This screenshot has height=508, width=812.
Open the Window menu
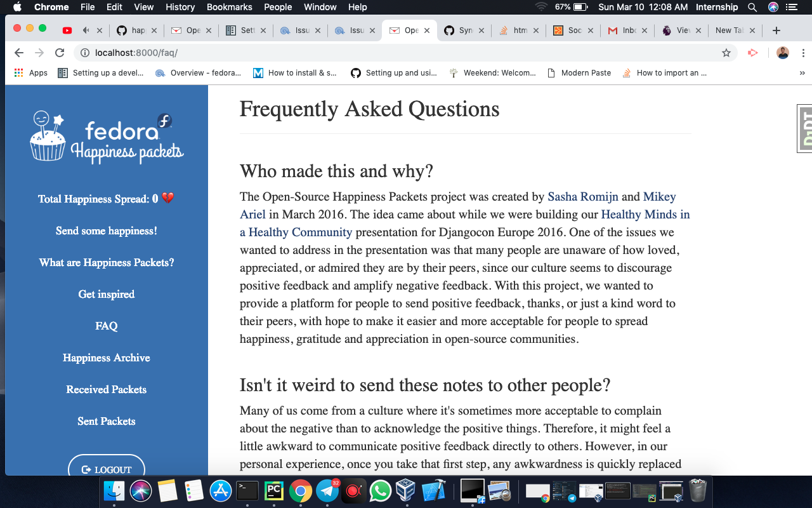(x=320, y=7)
